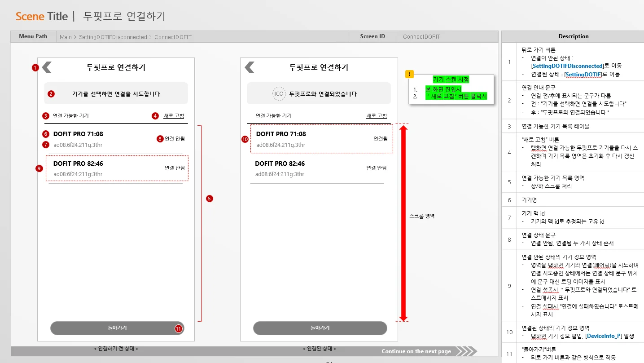Click the 연결됨 status text in right mockup
Image resolution: width=644 pixels, height=363 pixels.
381,139
